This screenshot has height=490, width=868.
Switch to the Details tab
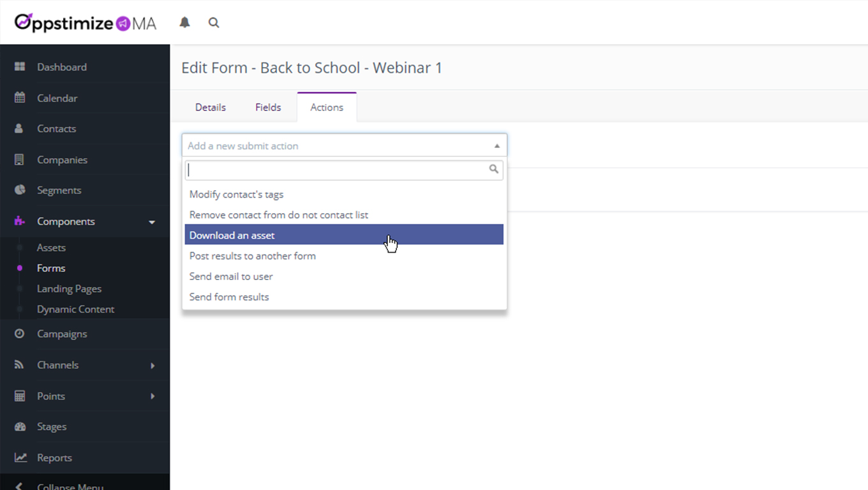tap(211, 107)
